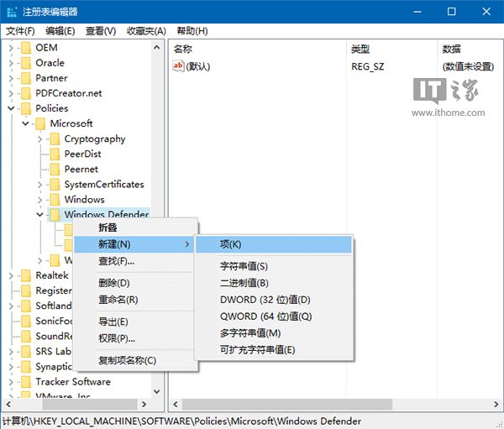Screen dimensions: 504x429
Task: Click the SystemCertificates folder icon
Action: pos(55,185)
